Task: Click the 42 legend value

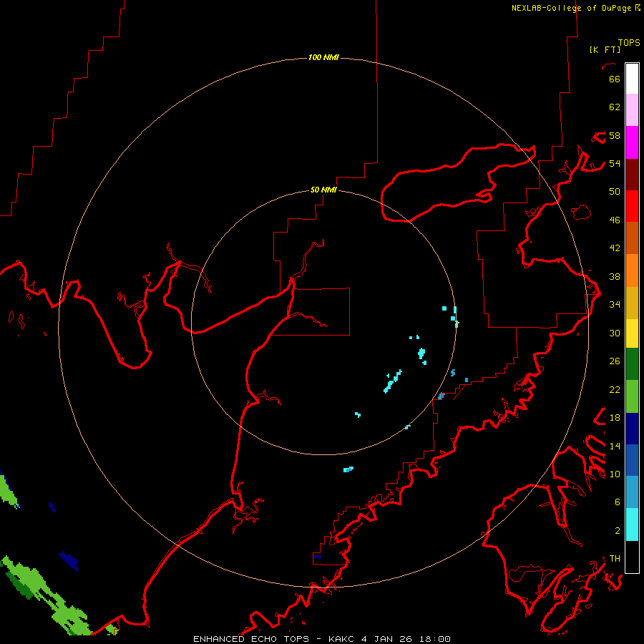Action: (x=615, y=248)
